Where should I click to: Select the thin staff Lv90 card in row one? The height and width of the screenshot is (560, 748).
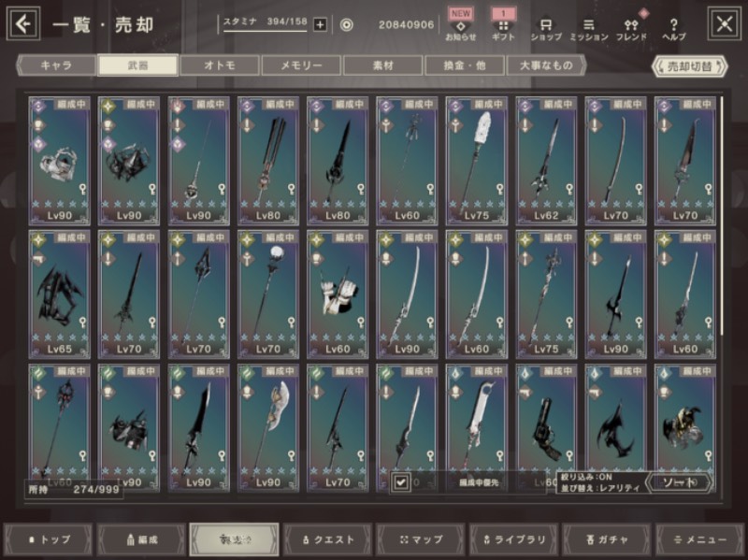tap(198, 161)
